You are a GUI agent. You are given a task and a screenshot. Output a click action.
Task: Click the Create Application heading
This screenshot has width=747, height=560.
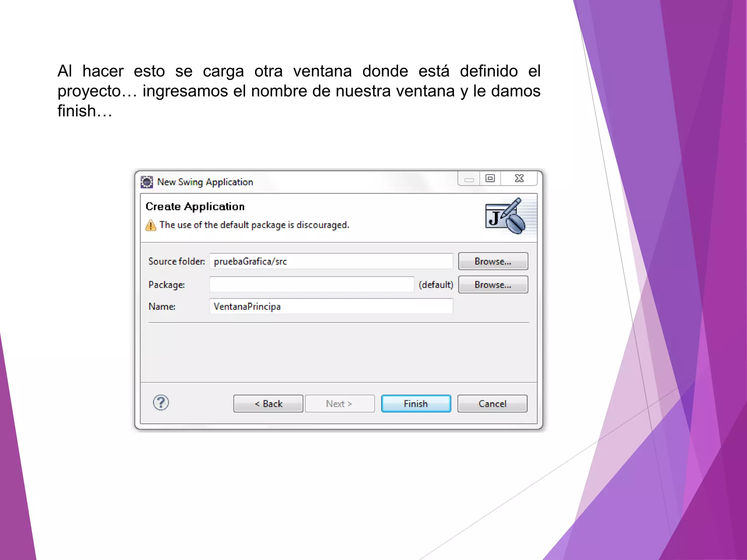tap(195, 207)
